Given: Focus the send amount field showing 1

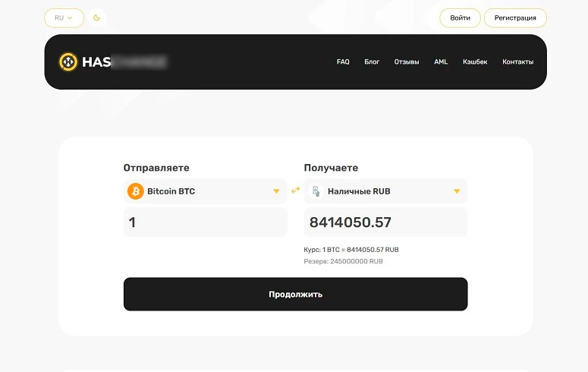Looking at the screenshot, I should tap(205, 222).
